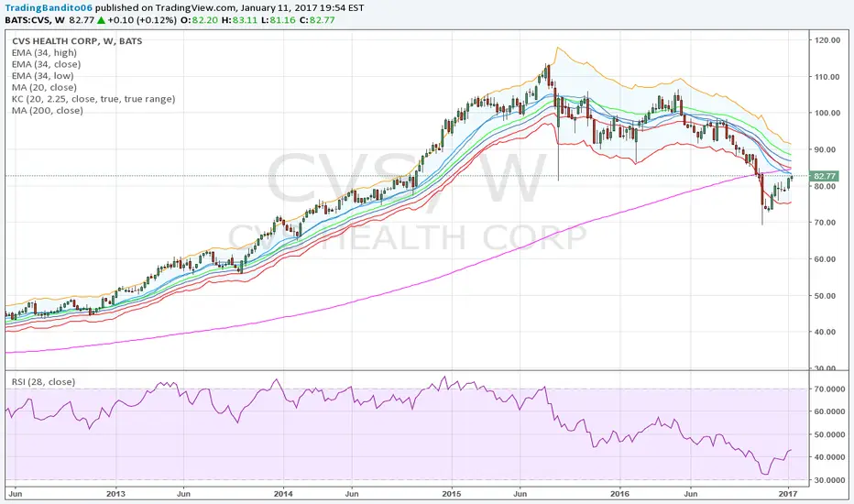
Task: Select the RSI (28, close) pane label
Action: (x=44, y=382)
